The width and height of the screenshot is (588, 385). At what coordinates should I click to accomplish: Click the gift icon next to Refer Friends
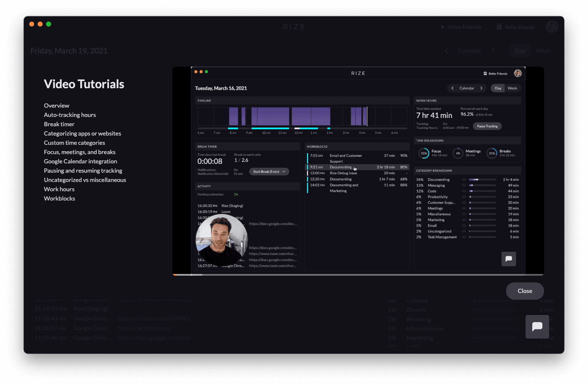499,27
